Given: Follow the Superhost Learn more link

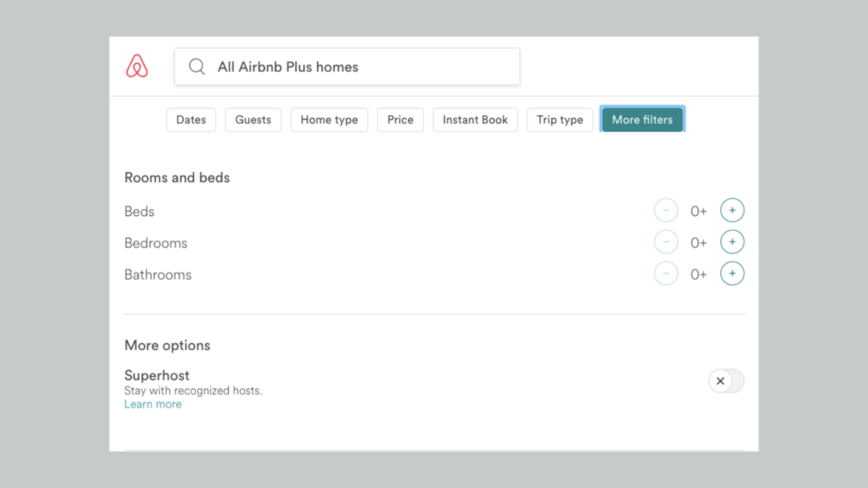Looking at the screenshot, I should pyautogui.click(x=153, y=404).
